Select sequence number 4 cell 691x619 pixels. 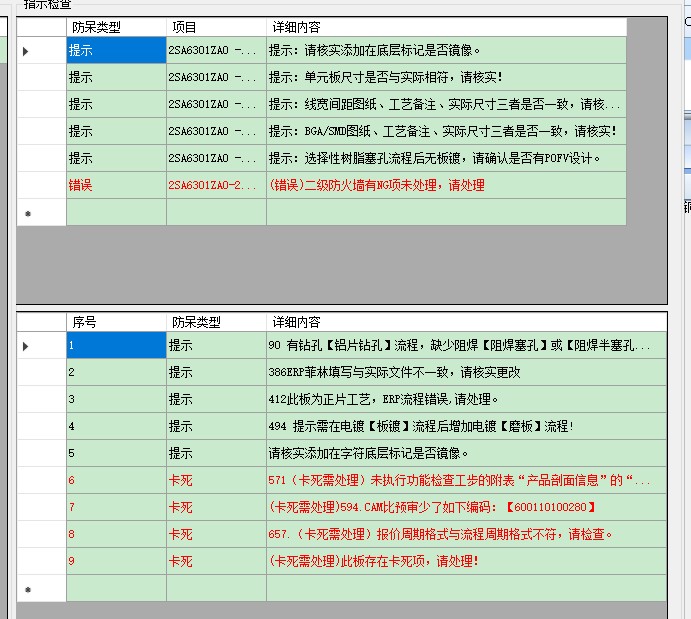(x=116, y=426)
